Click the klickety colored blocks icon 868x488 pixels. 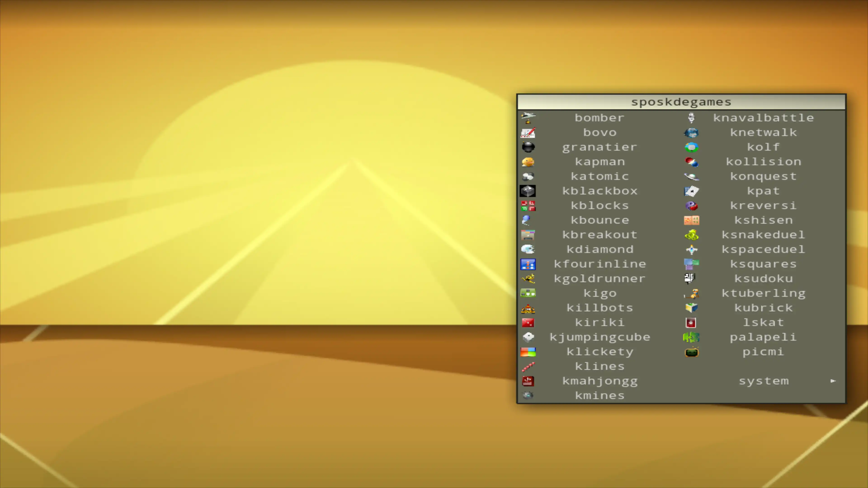coord(528,352)
